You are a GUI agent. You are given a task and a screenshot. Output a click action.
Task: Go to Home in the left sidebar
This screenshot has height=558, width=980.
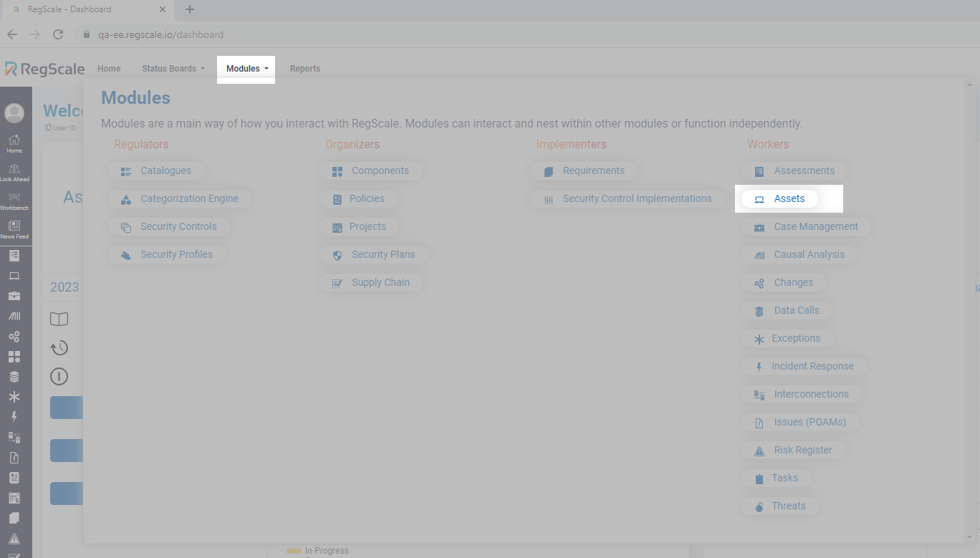[x=14, y=143]
